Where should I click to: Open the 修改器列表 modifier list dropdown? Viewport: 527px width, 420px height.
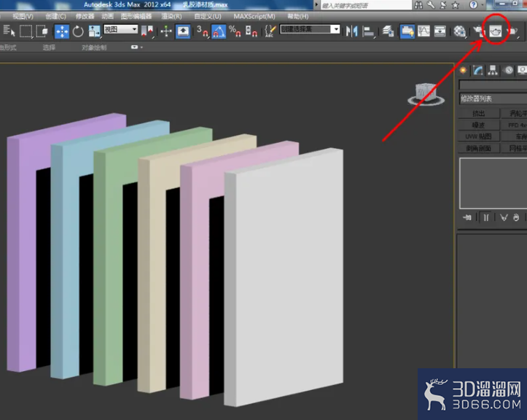pos(493,98)
